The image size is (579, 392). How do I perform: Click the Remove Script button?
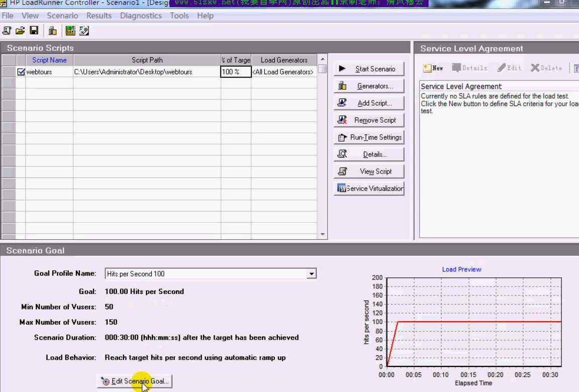369,120
